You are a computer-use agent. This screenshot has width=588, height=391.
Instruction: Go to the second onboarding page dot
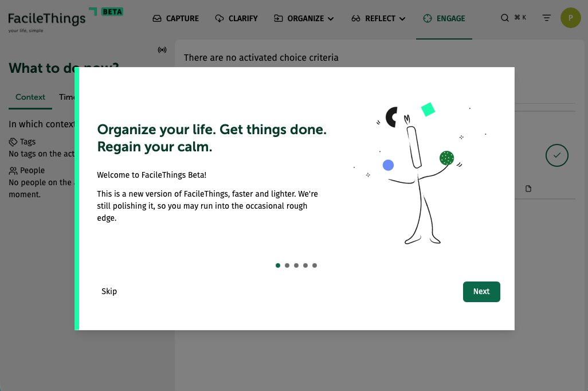click(x=287, y=265)
